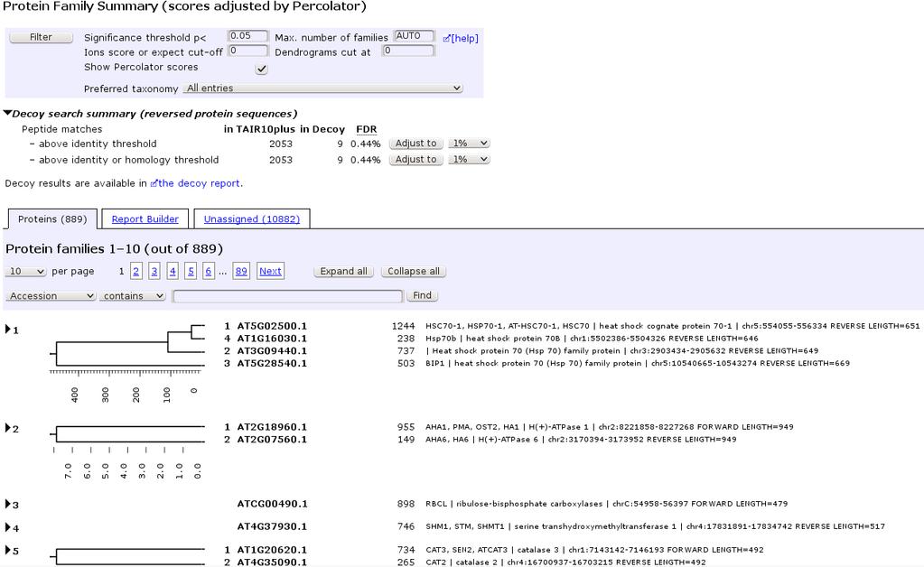Edit the Ions score cut-off field
Screen dimensions: 924x567
tap(248, 51)
